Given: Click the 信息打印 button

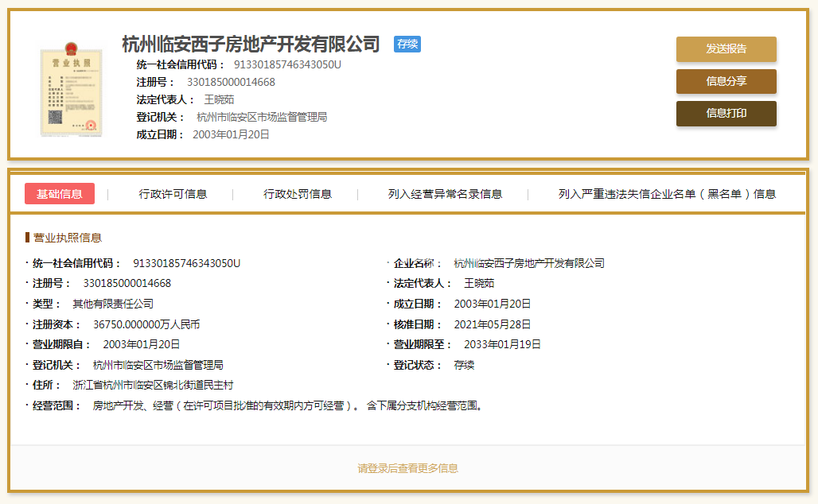Looking at the screenshot, I should tap(726, 113).
